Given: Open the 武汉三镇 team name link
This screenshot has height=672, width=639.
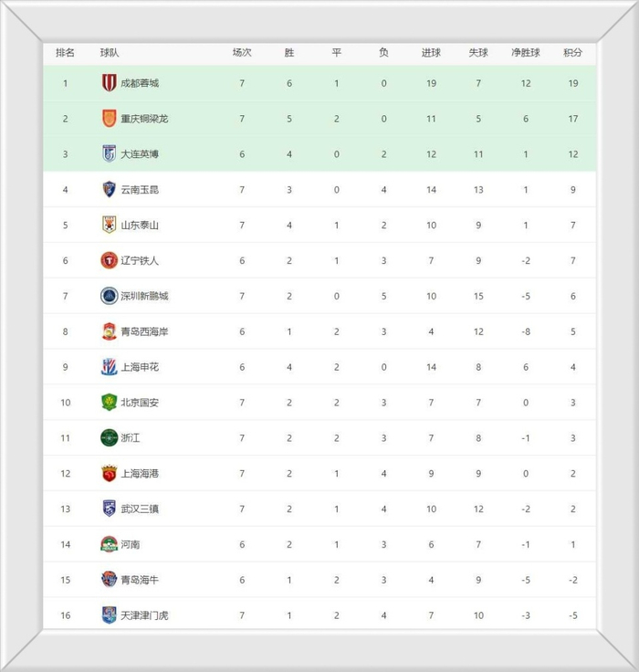Looking at the screenshot, I should click(140, 509).
